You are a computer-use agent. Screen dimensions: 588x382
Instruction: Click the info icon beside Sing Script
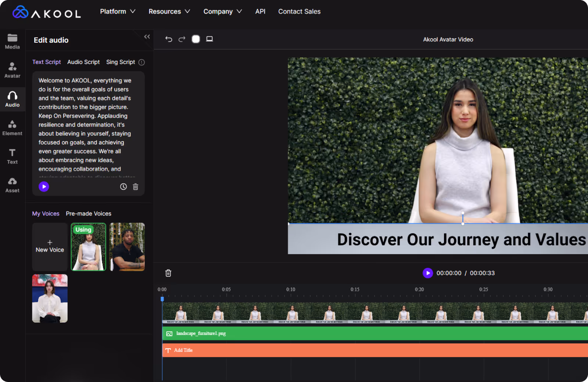click(141, 62)
